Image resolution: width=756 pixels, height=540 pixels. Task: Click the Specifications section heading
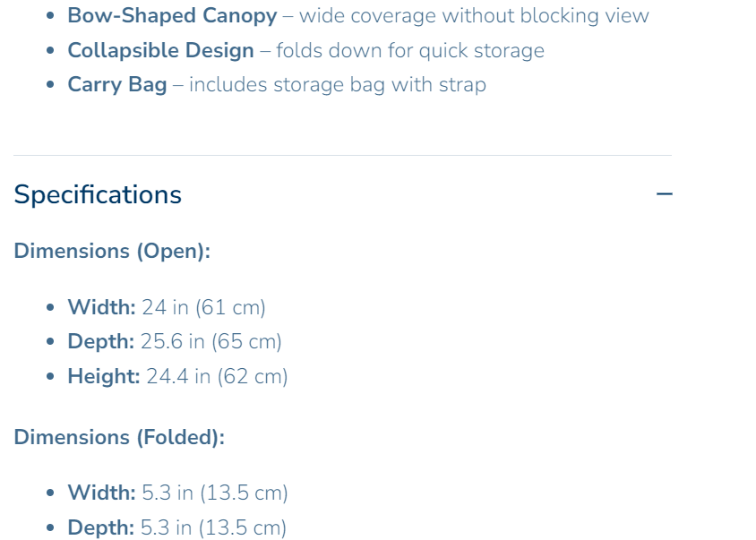[98, 194]
